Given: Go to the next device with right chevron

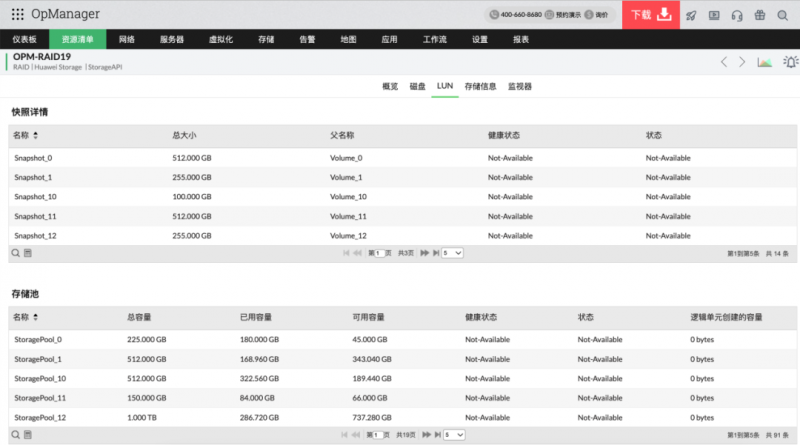Looking at the screenshot, I should 741,62.
